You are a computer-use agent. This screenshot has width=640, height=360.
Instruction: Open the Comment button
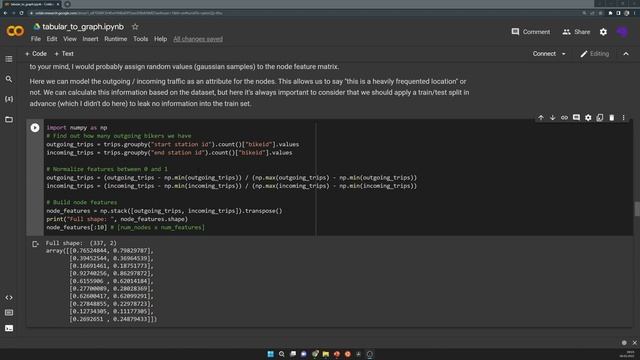pyautogui.click(x=531, y=32)
